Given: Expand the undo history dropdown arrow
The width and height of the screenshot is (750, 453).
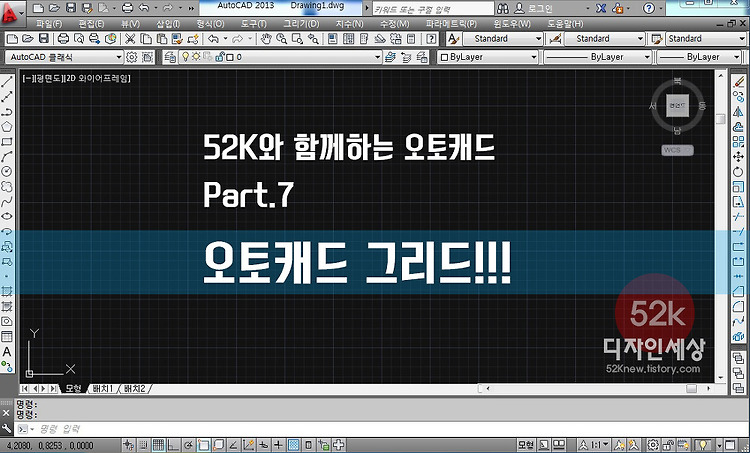Looking at the screenshot, I should click(225, 39).
